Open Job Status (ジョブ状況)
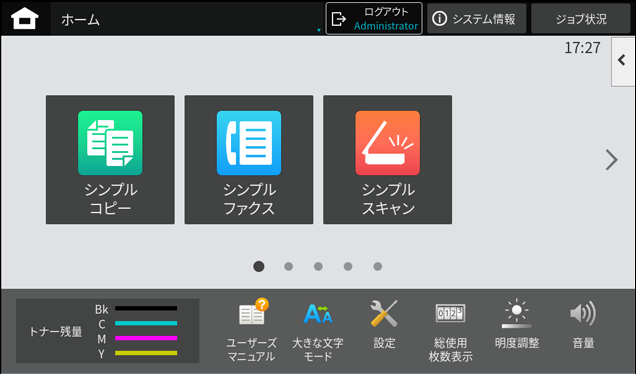This screenshot has height=374, width=636. 581,19
